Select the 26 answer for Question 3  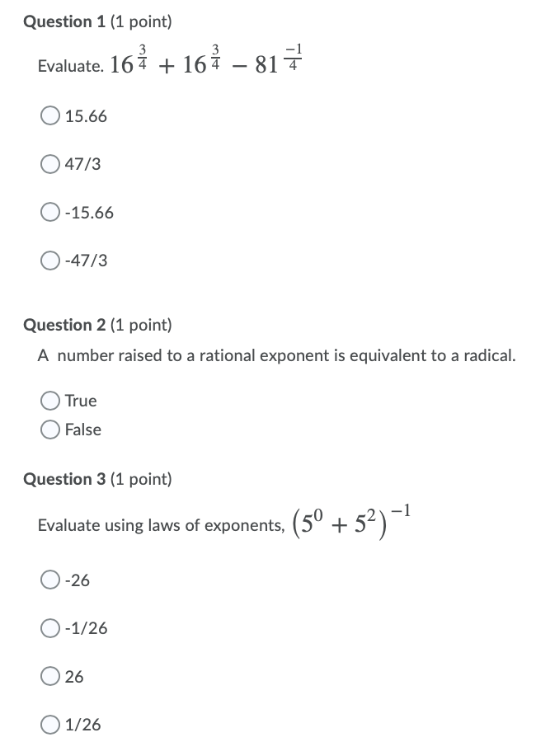pyautogui.click(x=49, y=677)
